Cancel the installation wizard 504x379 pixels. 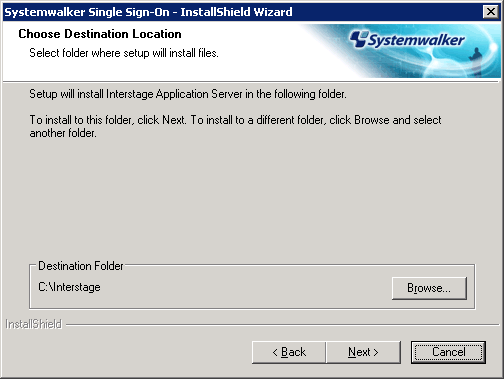coord(448,352)
